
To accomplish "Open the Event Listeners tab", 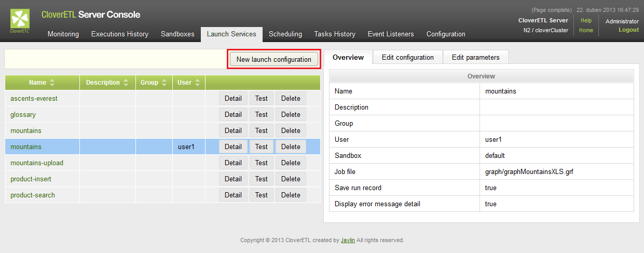I will [x=391, y=34].
